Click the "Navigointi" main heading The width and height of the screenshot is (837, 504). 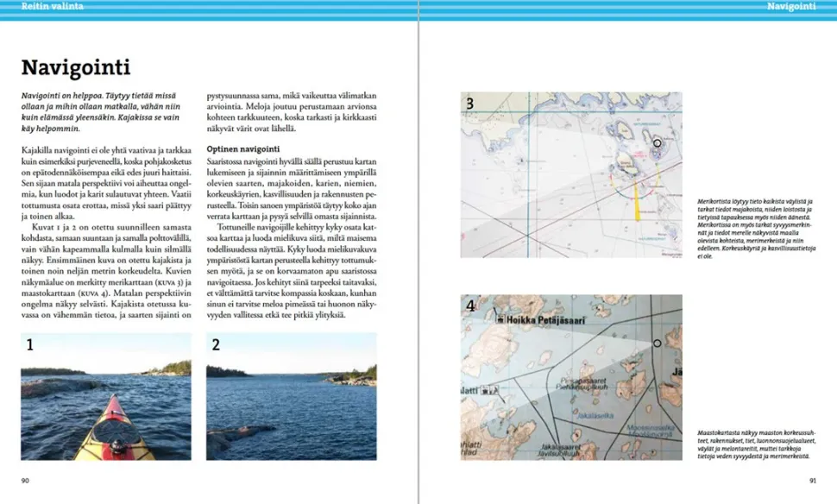[x=76, y=67]
